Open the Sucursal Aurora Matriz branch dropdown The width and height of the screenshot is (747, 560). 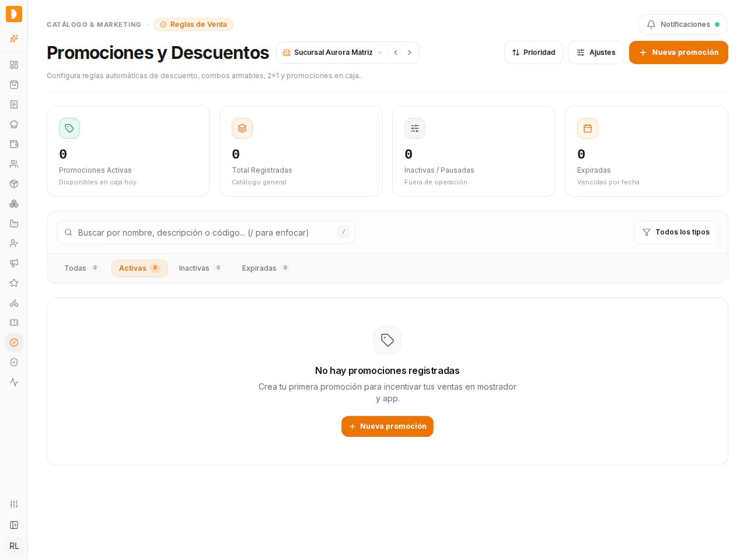(x=333, y=52)
